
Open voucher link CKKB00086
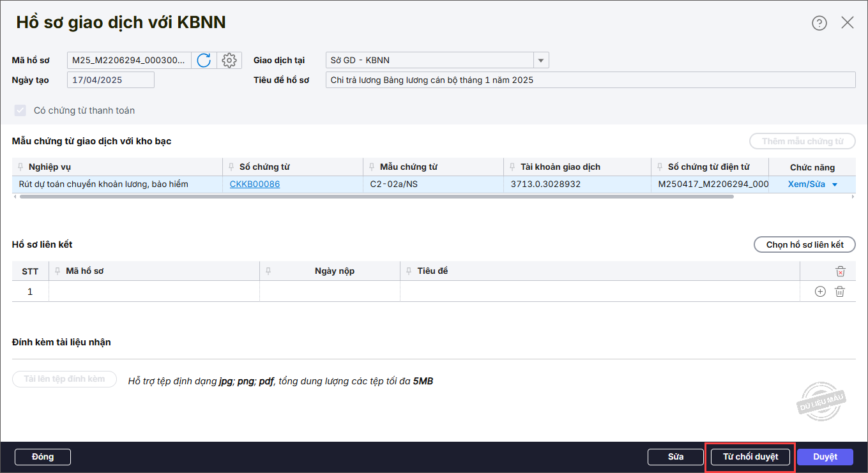(x=254, y=184)
